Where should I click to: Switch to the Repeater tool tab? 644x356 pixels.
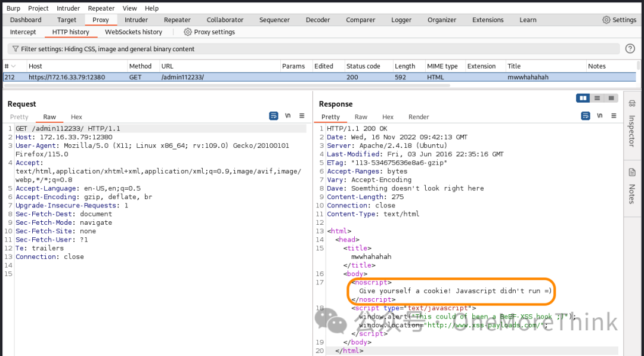178,20
